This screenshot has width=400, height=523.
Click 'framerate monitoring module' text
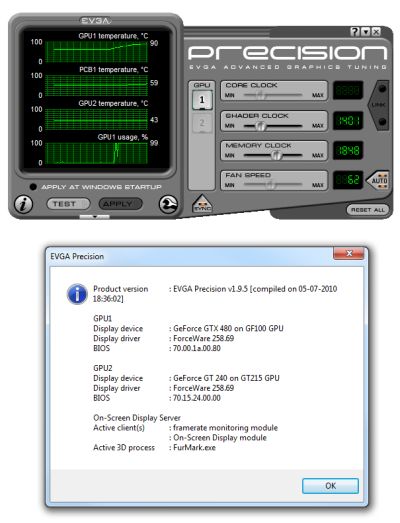[x=226, y=428]
